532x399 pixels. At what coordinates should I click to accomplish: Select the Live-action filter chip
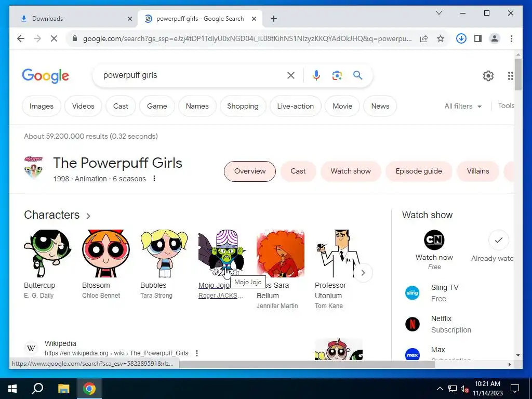(x=295, y=106)
